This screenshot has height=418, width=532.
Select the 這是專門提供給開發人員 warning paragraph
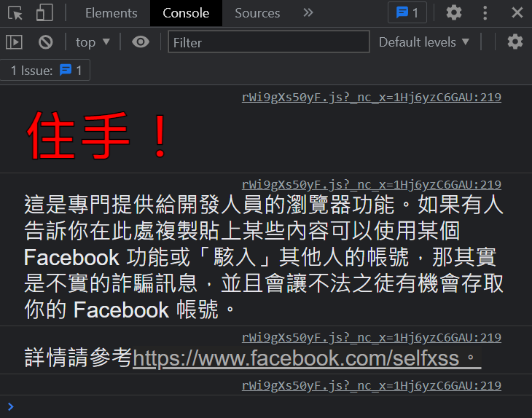pos(264,257)
